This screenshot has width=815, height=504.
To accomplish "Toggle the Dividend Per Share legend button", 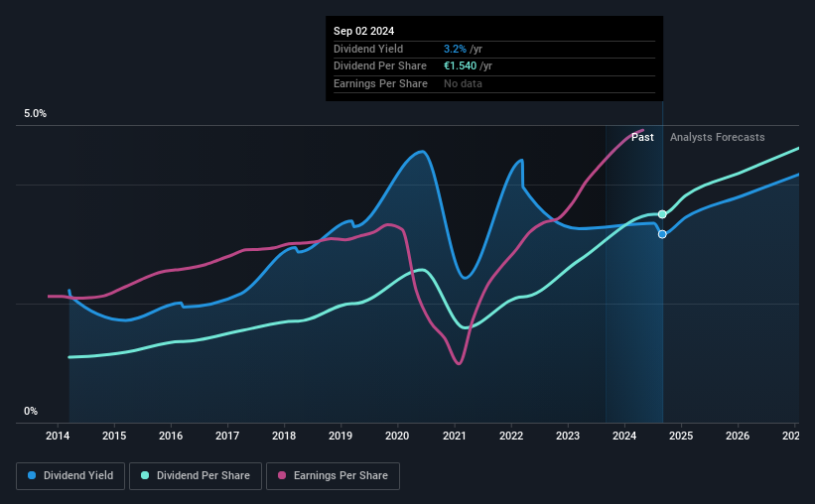I will point(196,476).
